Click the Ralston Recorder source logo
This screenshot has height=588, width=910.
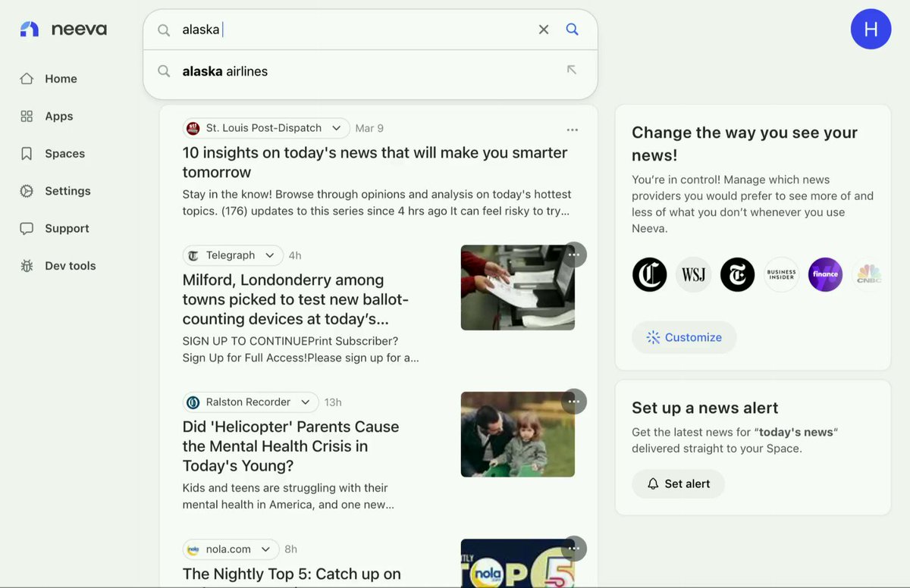coord(193,402)
